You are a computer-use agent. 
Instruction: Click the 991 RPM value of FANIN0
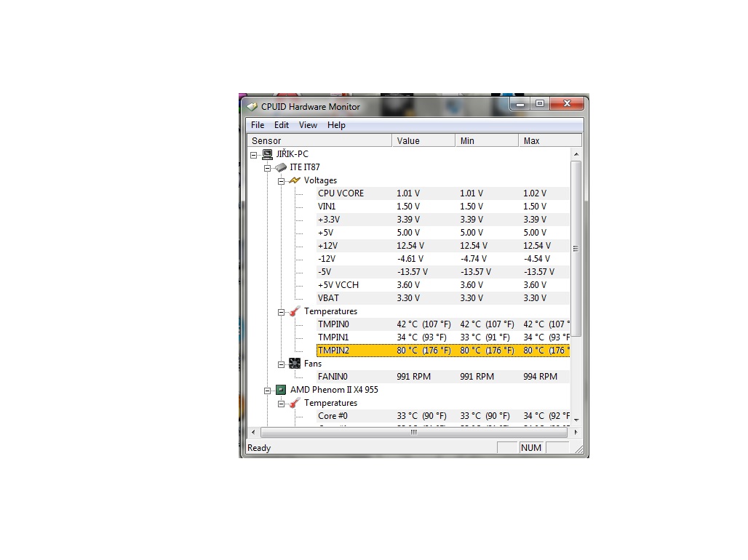tap(413, 377)
